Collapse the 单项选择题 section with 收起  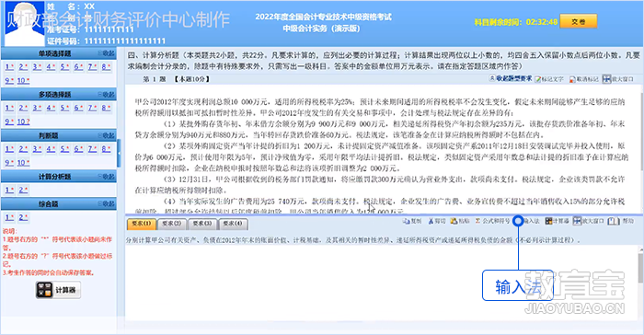click(x=107, y=53)
